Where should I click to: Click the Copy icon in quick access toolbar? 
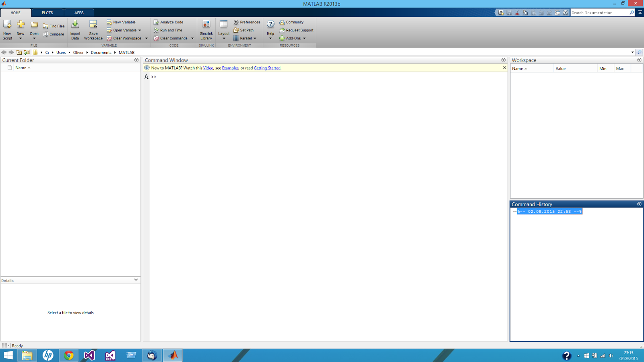[x=525, y=13]
